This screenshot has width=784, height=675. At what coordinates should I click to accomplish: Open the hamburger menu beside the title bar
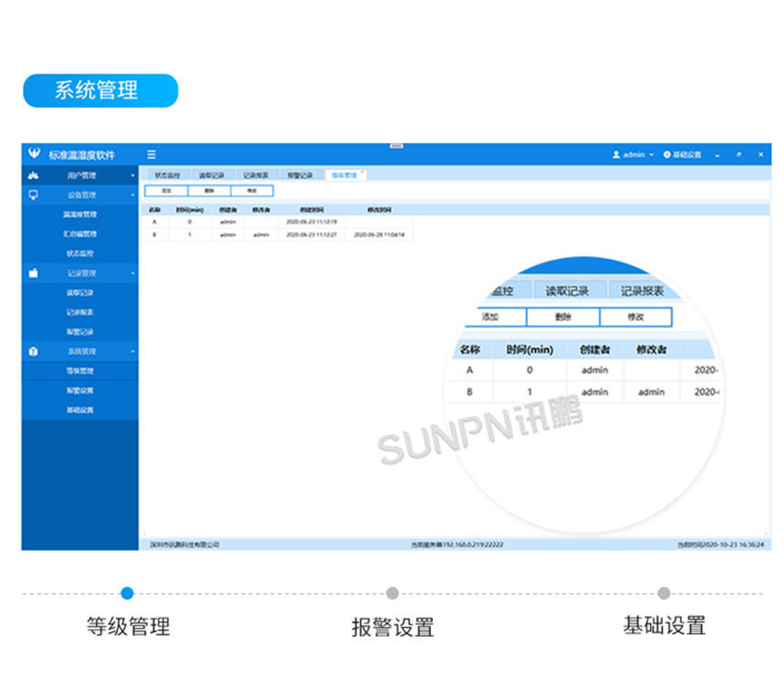point(152,155)
